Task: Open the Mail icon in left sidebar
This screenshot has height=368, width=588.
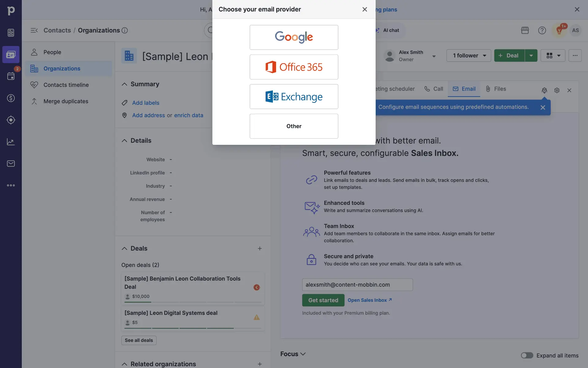Action: [x=11, y=163]
